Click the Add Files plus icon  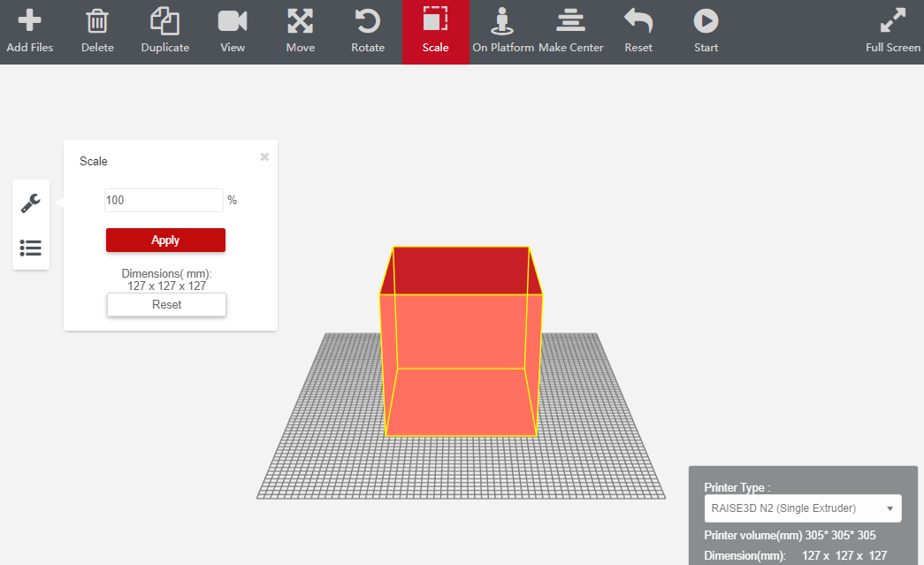pos(29,21)
